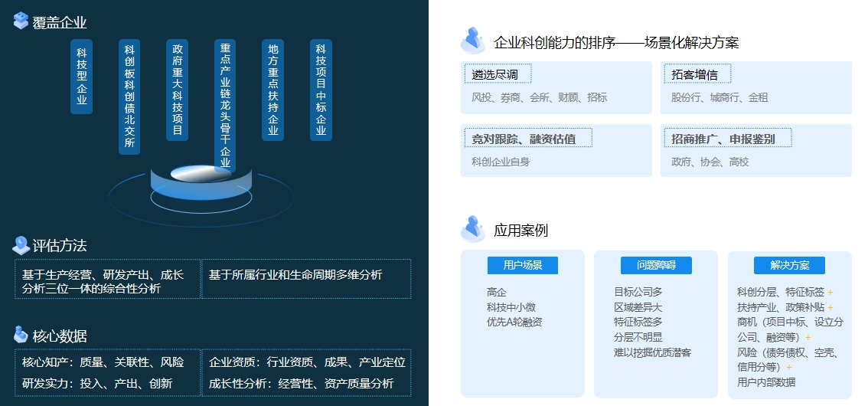Select the 科技项目中标企业 vertical tag
This screenshot has height=406, width=868.
(x=321, y=90)
